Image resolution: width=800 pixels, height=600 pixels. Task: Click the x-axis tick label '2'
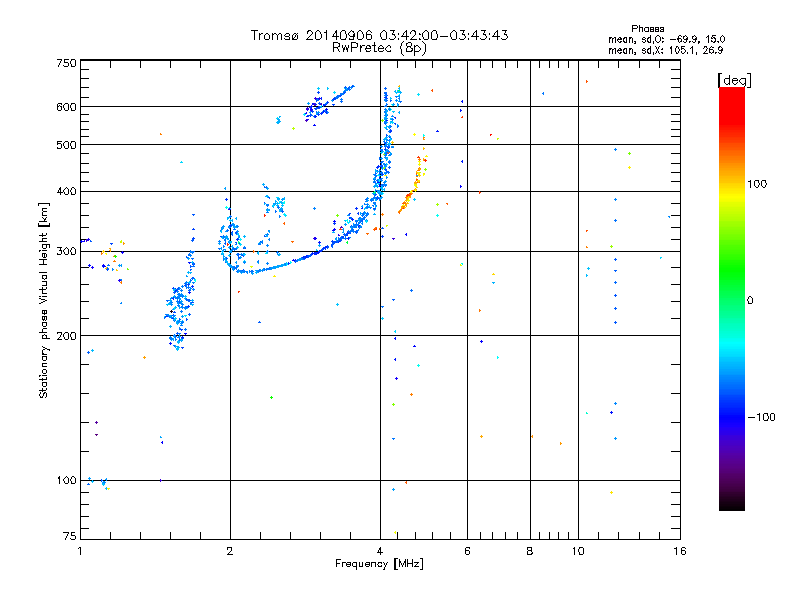230,551
